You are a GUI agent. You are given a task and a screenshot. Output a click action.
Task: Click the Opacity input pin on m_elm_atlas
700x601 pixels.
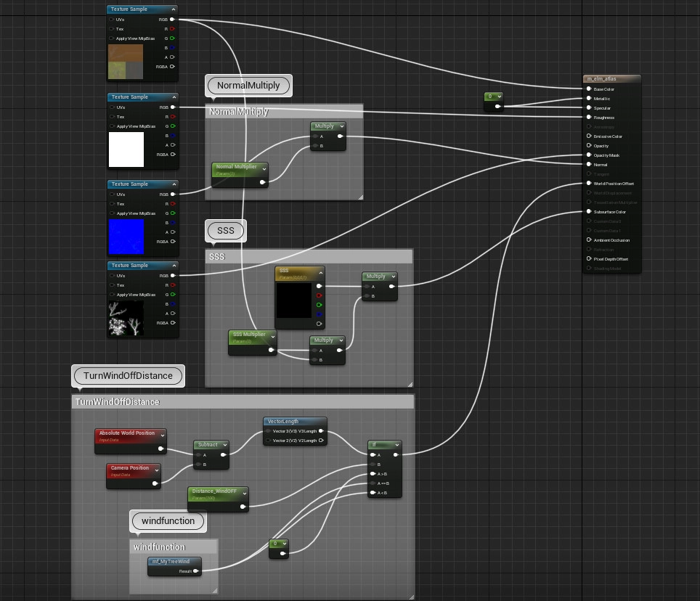(589, 146)
